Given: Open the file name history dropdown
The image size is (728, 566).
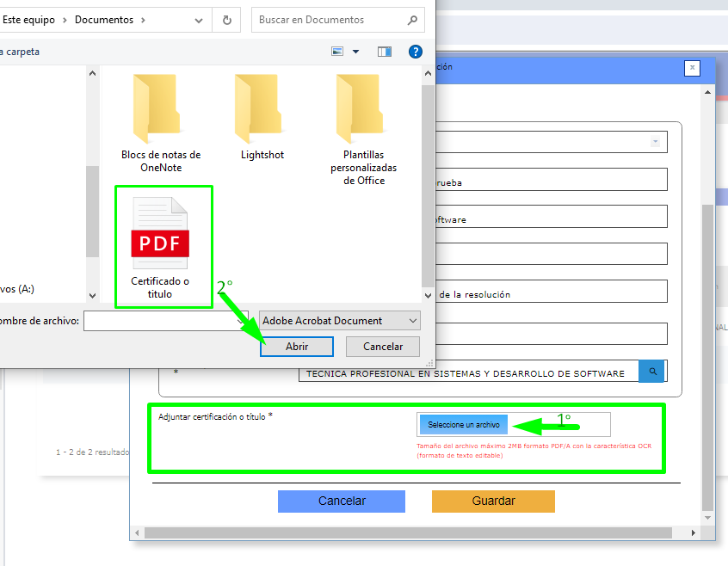Looking at the screenshot, I should tap(242, 321).
